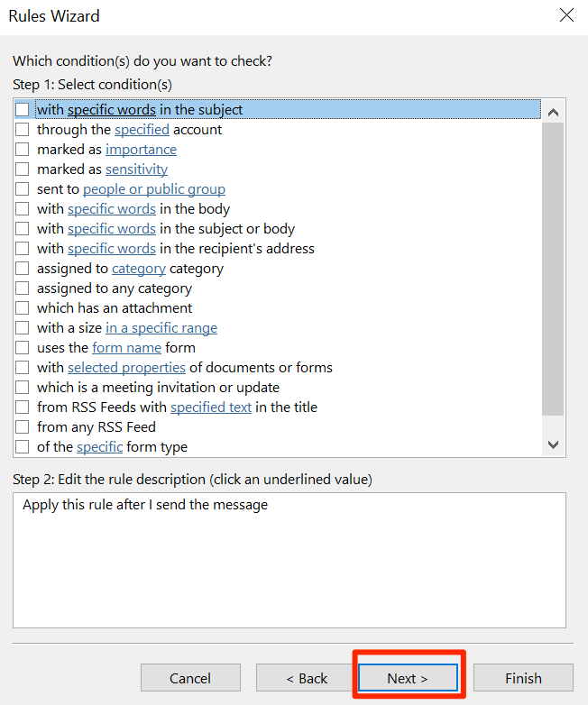Tick 'assigned to any category' checkbox
This screenshot has width=588, height=705.
[22, 288]
